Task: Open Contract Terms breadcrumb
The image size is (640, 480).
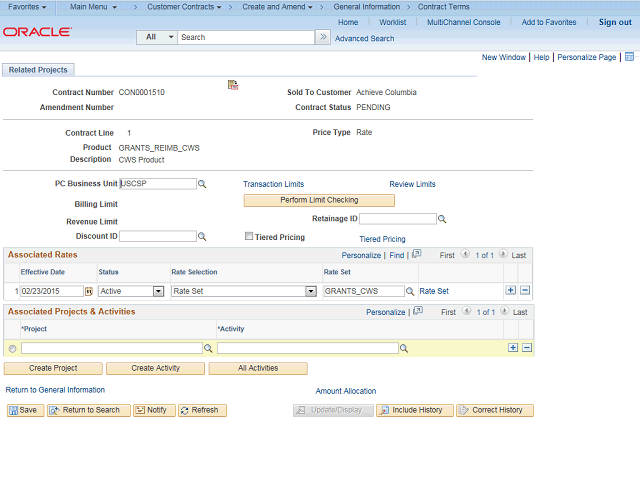Action: coord(443,7)
